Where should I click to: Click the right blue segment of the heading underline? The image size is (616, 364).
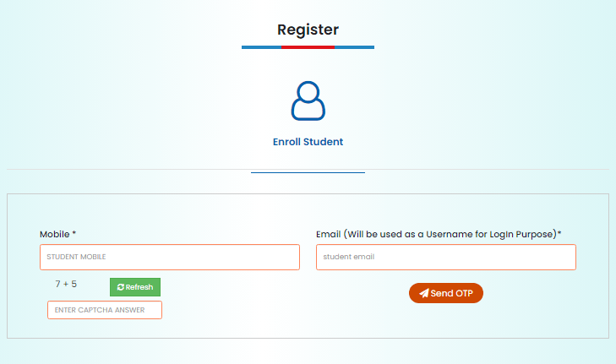pos(354,47)
